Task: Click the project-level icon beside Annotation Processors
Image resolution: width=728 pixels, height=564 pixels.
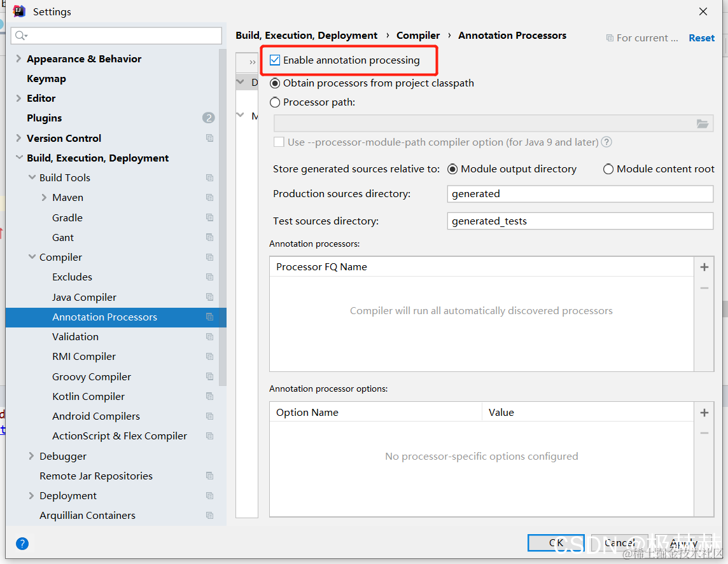Action: coord(210,317)
